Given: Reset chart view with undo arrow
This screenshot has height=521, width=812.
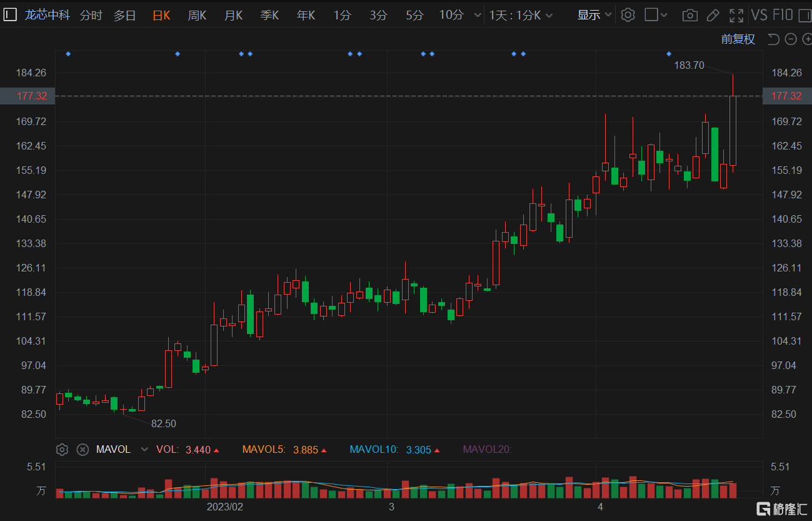Looking at the screenshot, I should (x=773, y=39).
